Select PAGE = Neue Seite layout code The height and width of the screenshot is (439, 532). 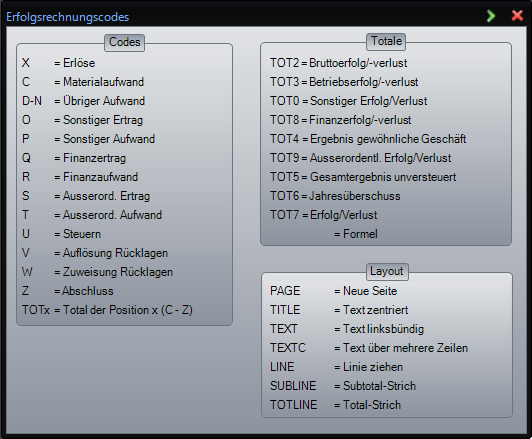coord(334,291)
